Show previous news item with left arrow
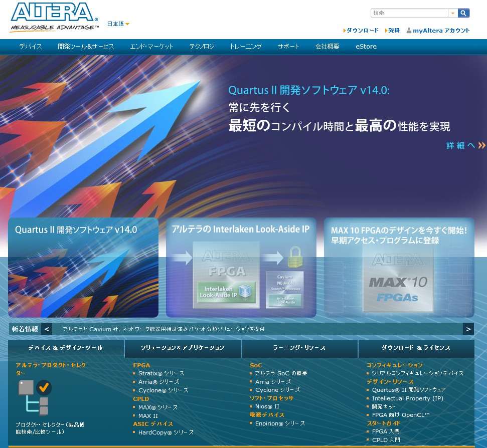This screenshot has height=448, width=487. (47, 329)
